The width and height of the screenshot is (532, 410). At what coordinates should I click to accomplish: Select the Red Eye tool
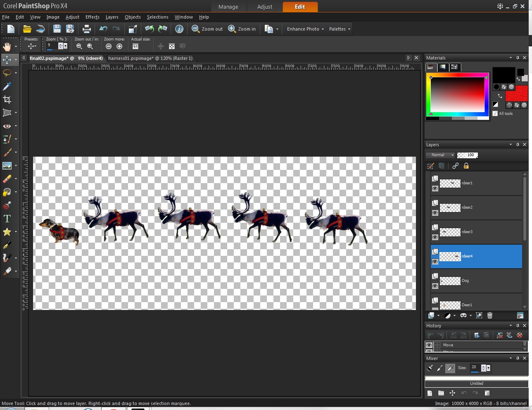(7, 126)
